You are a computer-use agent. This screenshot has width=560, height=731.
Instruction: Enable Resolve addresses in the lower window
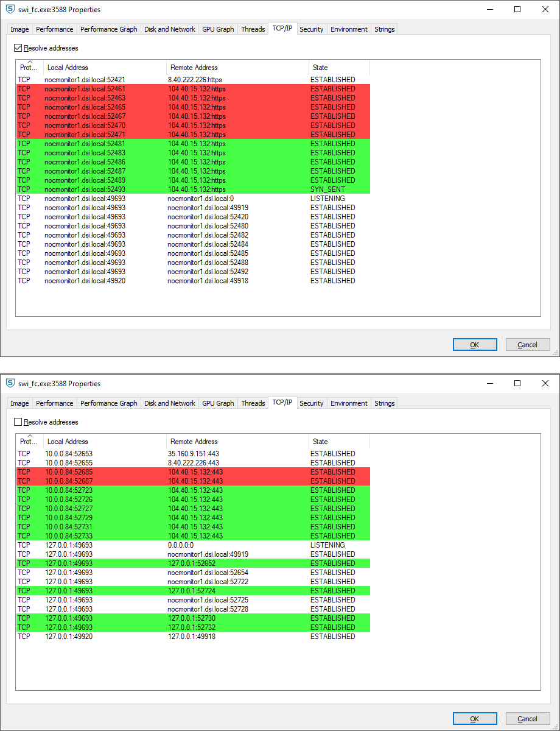[x=18, y=422]
